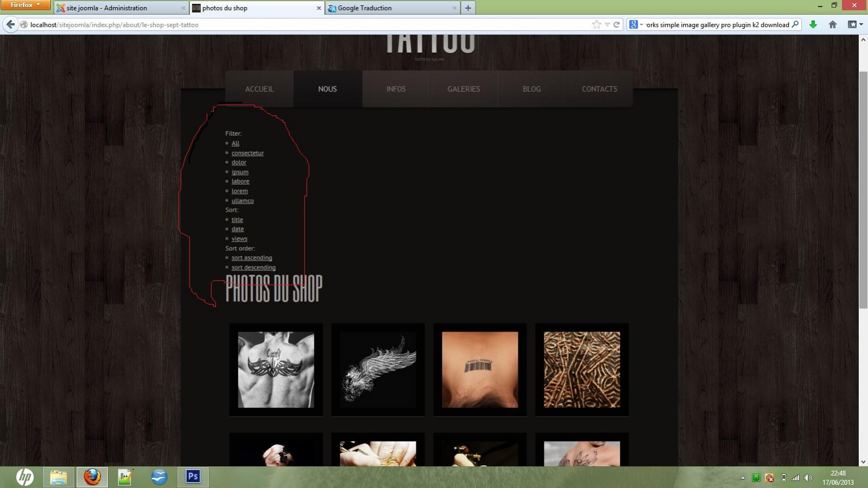Click the scrollbar down arrow
Screen dimensions: 868x488
(x=863, y=462)
